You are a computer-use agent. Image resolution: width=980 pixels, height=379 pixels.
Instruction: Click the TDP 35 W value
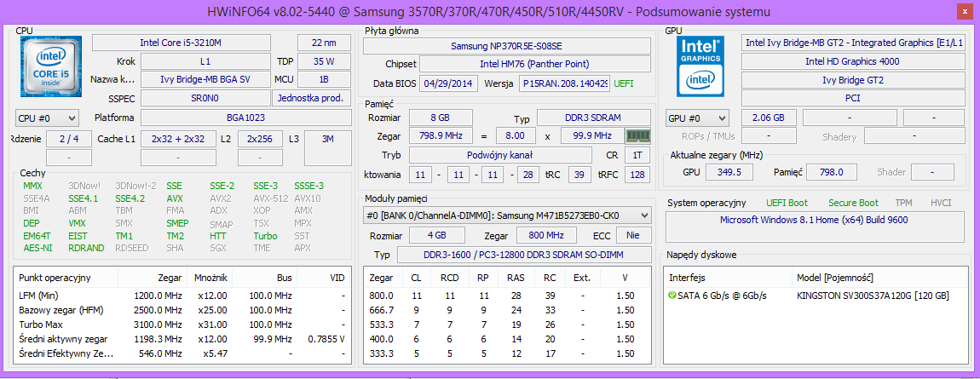[x=324, y=61]
